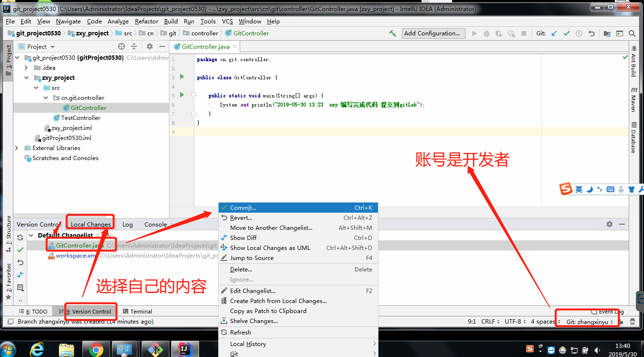Viewport: 644px width, 357px height.
Task: Switch to the Console tab
Action: coord(155,225)
